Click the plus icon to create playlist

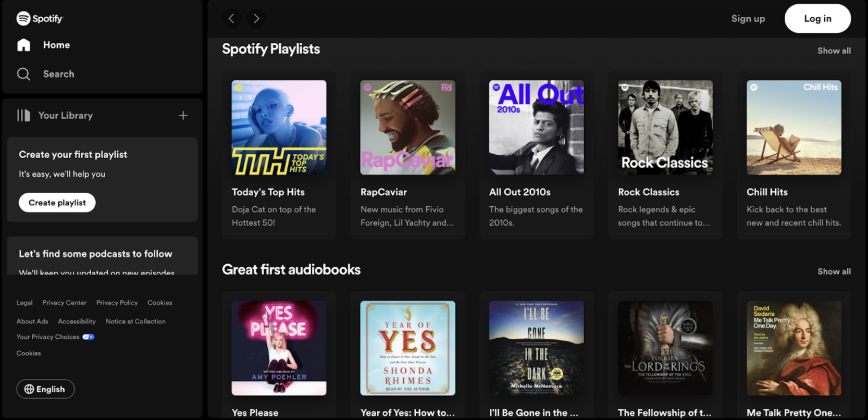[x=183, y=115]
